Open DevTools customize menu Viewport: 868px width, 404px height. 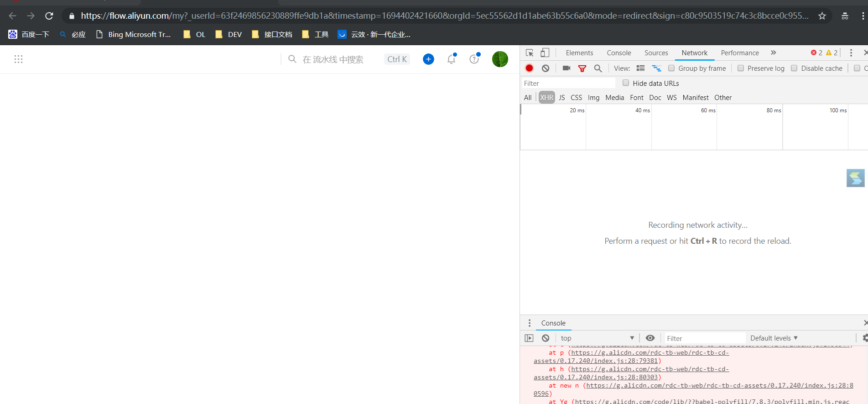(x=851, y=53)
